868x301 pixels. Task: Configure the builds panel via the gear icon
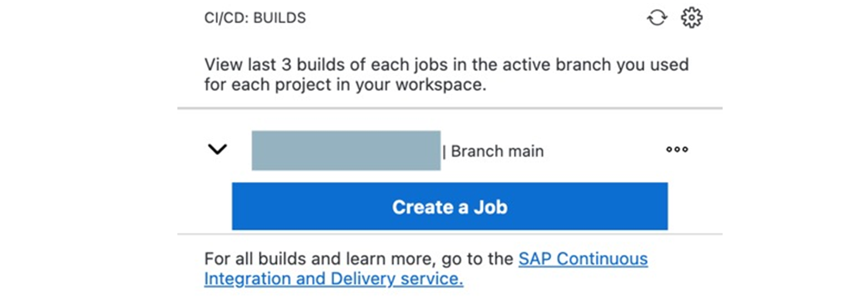692,18
